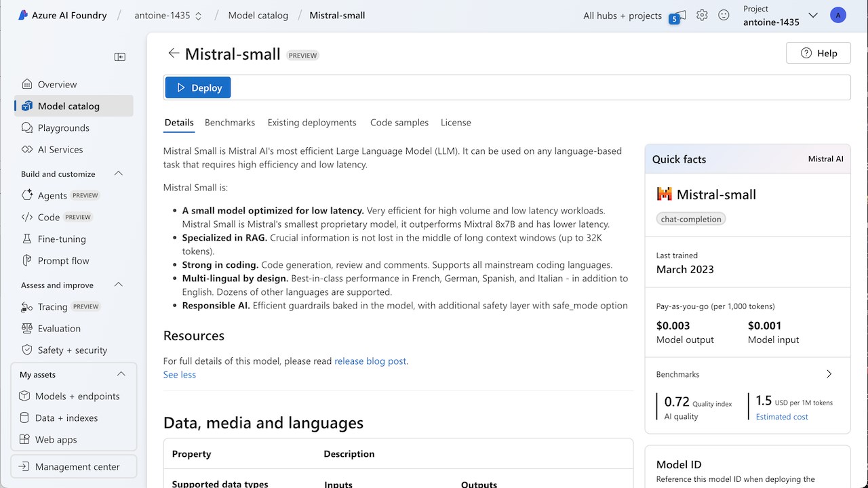Click the Deploy button
The height and width of the screenshot is (488, 868).
point(198,87)
